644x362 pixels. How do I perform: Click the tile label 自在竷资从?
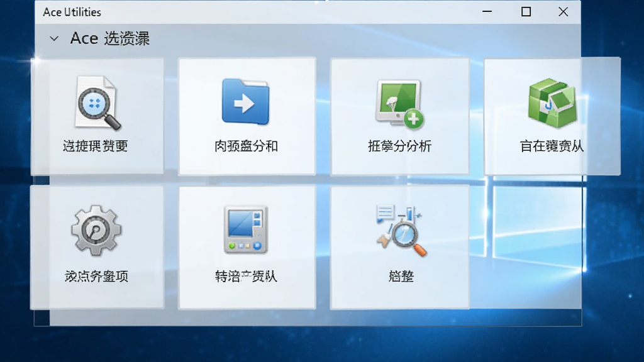552,146
